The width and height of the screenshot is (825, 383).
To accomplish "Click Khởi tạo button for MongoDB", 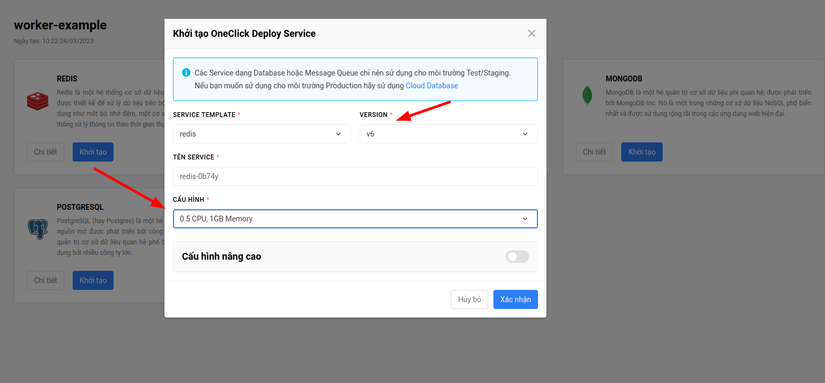I will click(642, 152).
